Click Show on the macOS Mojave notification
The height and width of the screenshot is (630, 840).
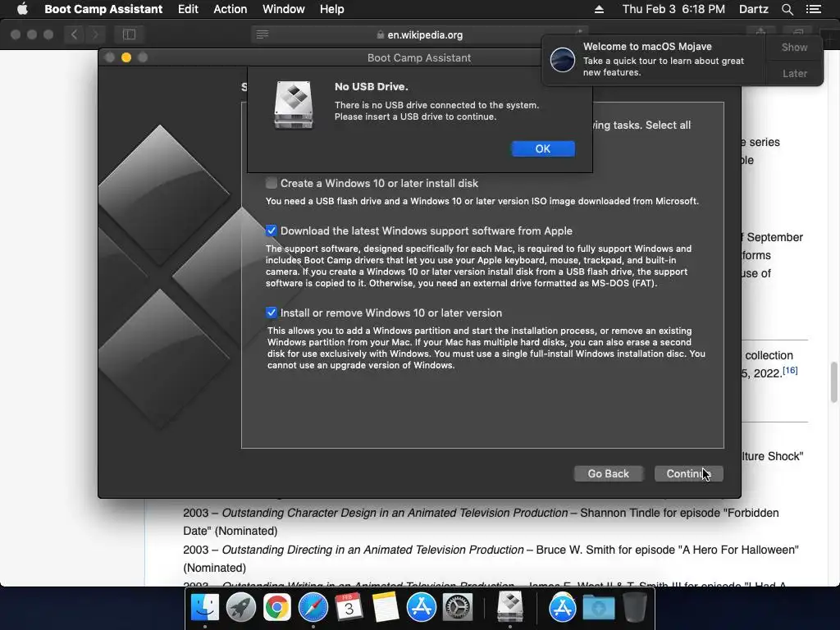point(794,47)
